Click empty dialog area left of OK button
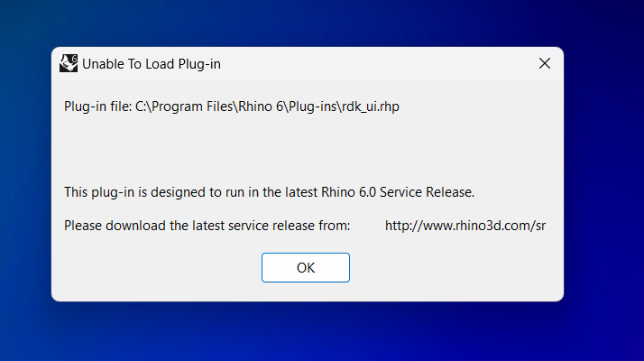This screenshot has height=361, width=644. pos(153,268)
